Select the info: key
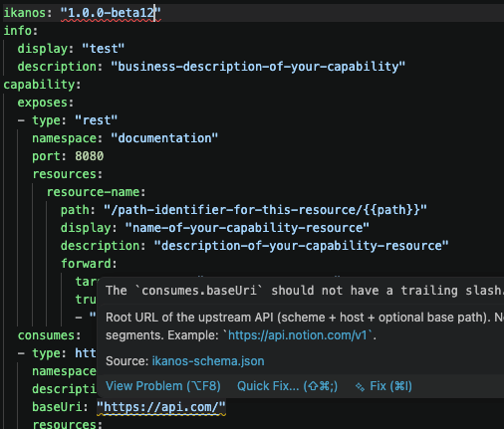This screenshot has width=504, height=429. coord(21,31)
